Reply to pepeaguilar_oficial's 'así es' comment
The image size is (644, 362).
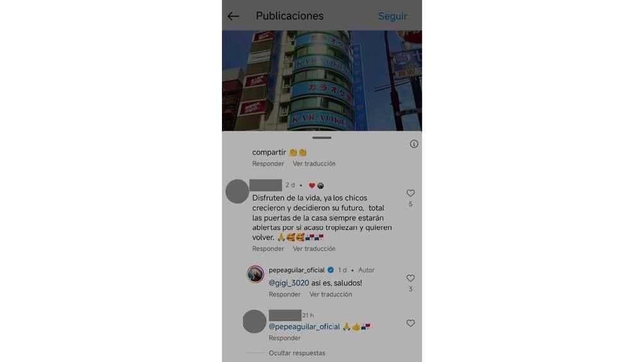(285, 294)
